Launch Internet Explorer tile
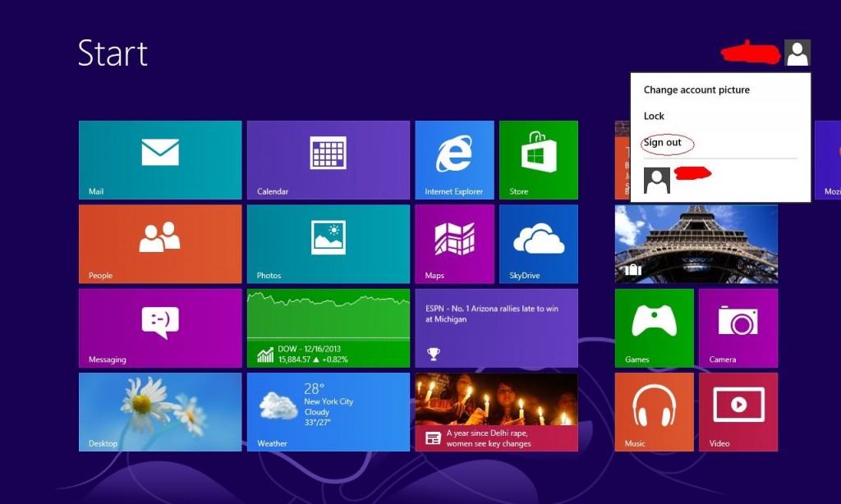 pos(454,160)
